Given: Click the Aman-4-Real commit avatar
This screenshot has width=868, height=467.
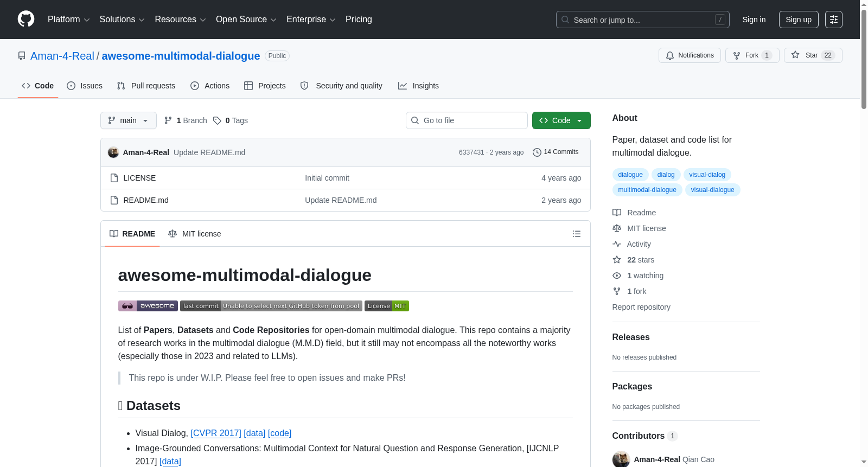Looking at the screenshot, I should tap(113, 152).
